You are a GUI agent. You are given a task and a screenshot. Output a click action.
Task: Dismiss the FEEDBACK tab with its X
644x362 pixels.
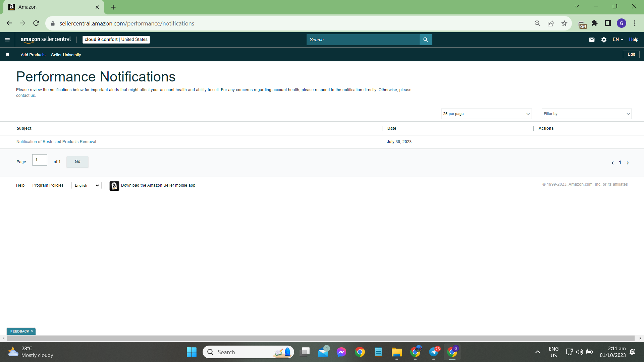[32, 331]
